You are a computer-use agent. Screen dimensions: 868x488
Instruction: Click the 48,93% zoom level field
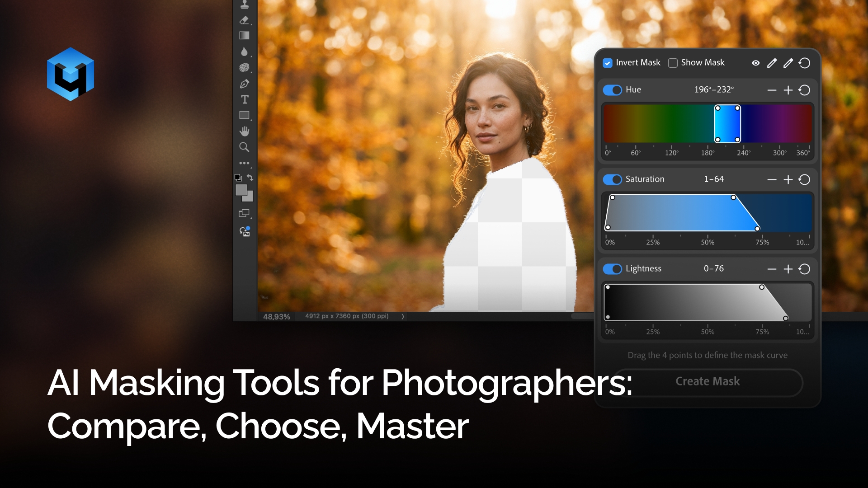coord(277,317)
